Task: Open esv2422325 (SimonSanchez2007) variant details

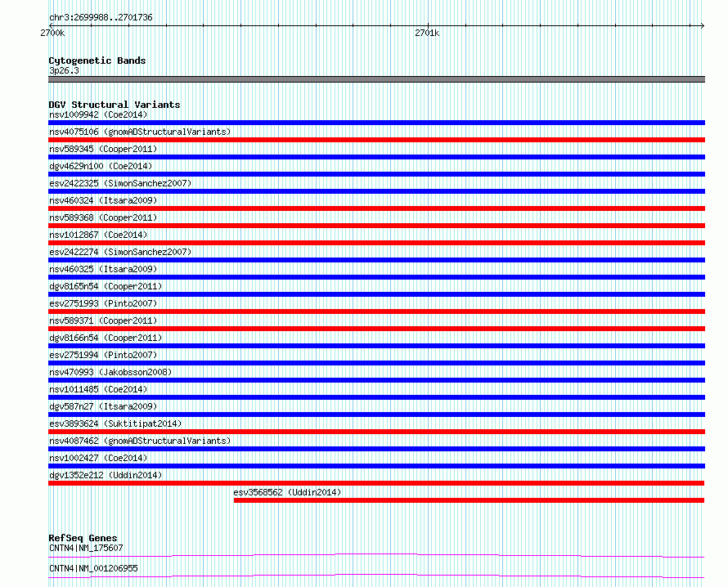Action: coord(120,183)
